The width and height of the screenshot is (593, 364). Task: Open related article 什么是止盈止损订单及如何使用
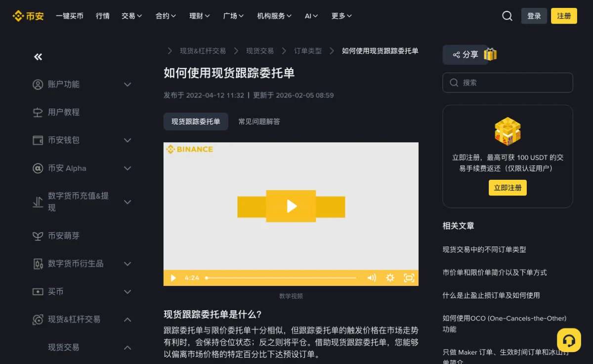491,295
